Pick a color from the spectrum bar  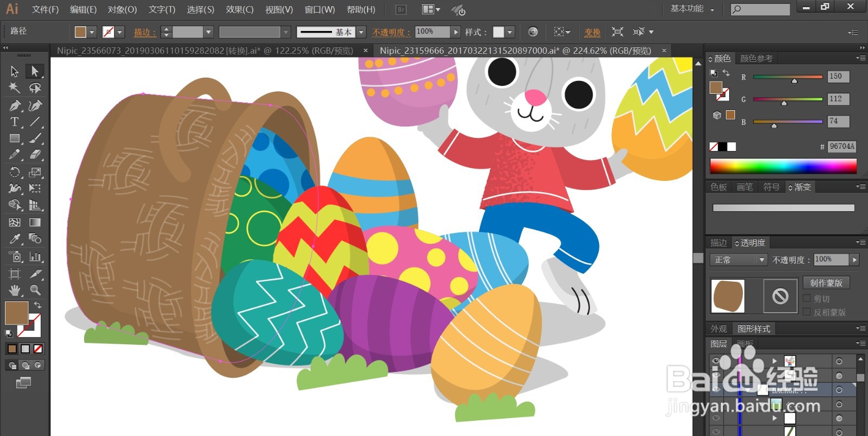(783, 166)
